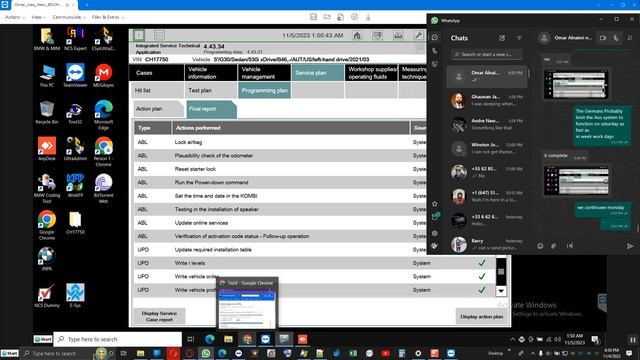Open Workshop supplies operating fluids tab
Screen dimensions: 640x360
point(371,73)
